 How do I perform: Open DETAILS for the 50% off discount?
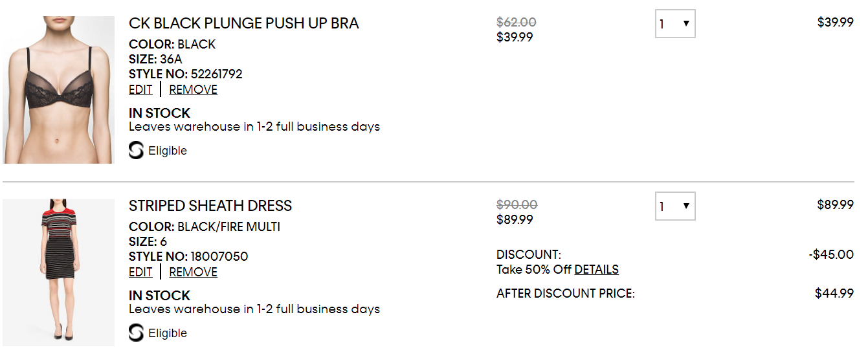[596, 270]
